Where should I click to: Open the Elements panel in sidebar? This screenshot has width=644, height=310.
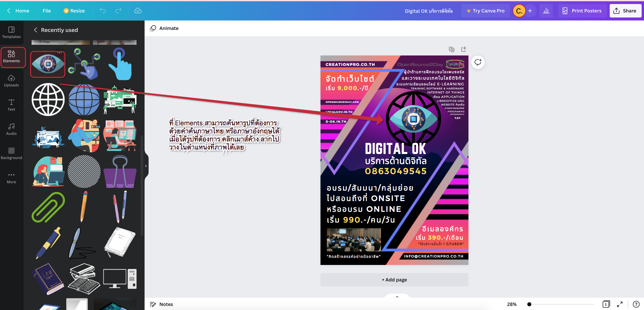click(x=11, y=57)
